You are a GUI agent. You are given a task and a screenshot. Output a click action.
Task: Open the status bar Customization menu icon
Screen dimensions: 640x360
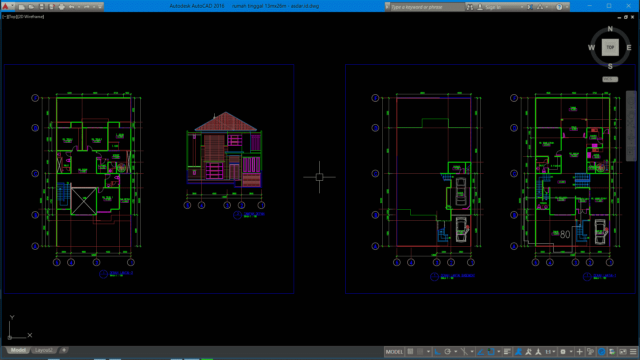point(633,352)
